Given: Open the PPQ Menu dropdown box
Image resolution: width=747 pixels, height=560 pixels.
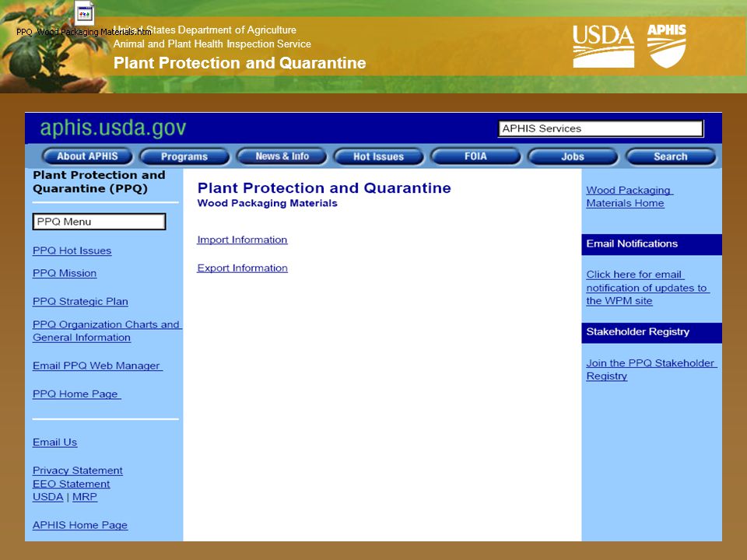Looking at the screenshot, I should pyautogui.click(x=99, y=222).
